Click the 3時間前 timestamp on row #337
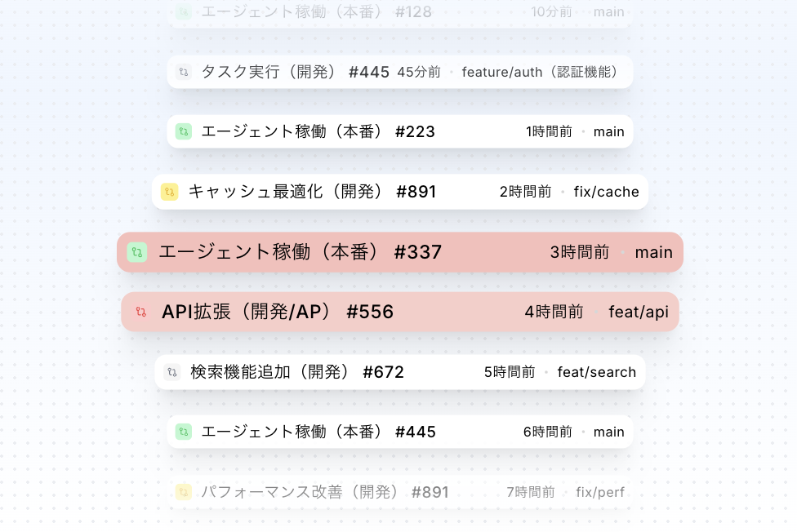The image size is (797, 532). coord(580,252)
